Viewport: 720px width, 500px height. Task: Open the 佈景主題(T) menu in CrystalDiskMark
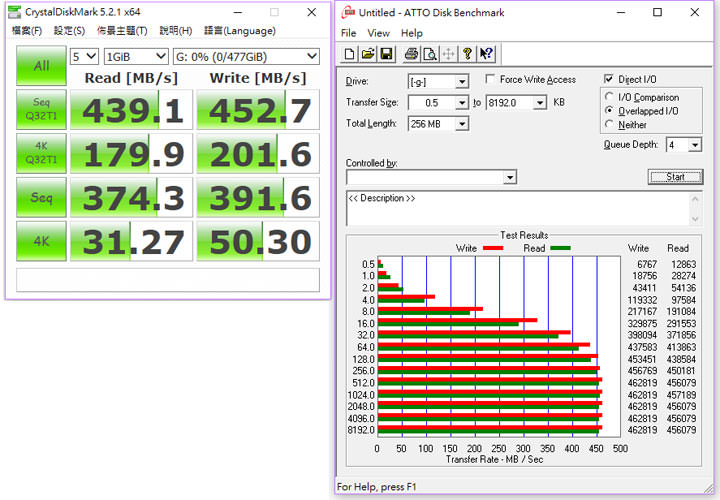tap(122, 31)
